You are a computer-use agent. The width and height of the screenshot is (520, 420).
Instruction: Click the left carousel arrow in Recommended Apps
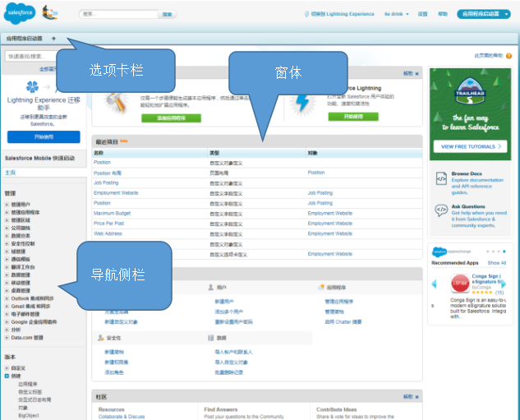434,284
